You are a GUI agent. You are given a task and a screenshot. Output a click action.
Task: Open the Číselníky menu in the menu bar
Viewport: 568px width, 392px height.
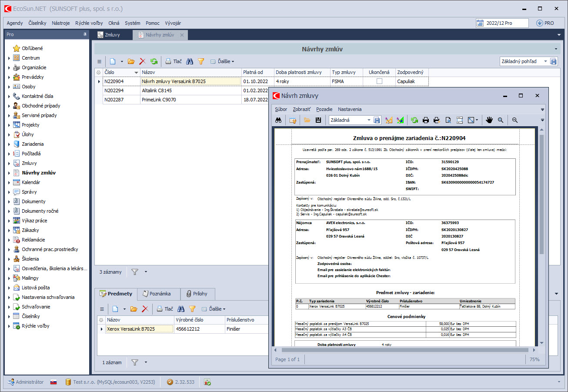pos(37,23)
